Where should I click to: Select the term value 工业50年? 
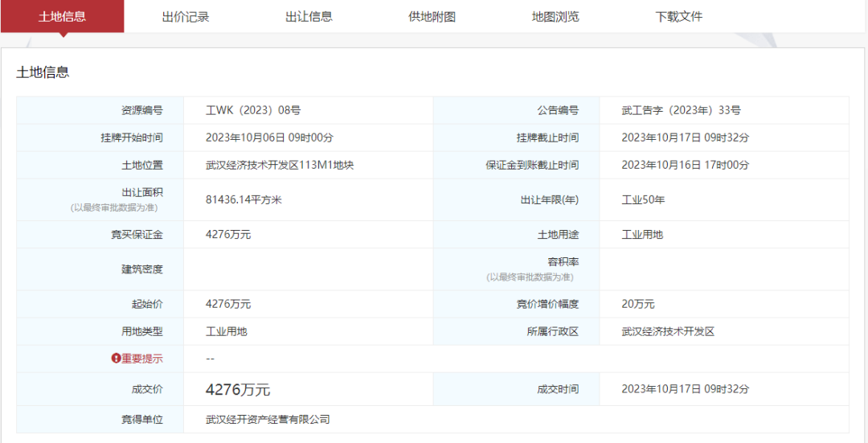coord(643,200)
